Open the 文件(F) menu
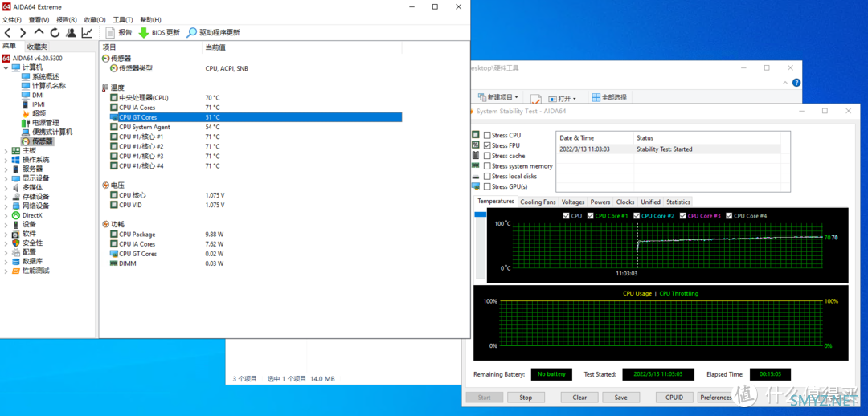This screenshot has width=868, height=416. (11, 20)
